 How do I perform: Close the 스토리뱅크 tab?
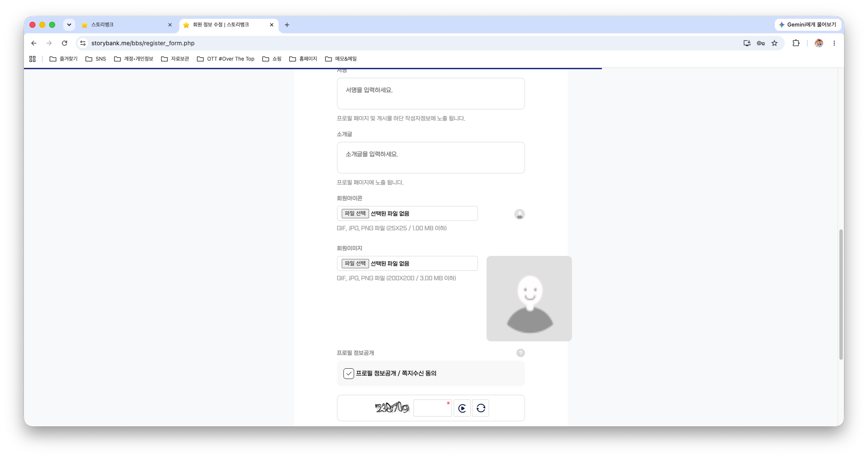pos(170,25)
